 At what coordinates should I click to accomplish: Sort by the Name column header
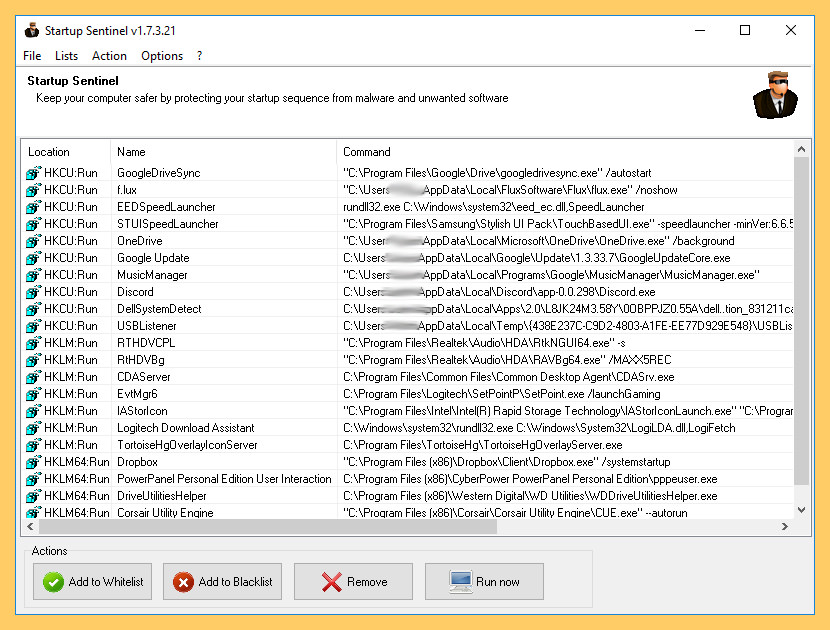(223, 152)
